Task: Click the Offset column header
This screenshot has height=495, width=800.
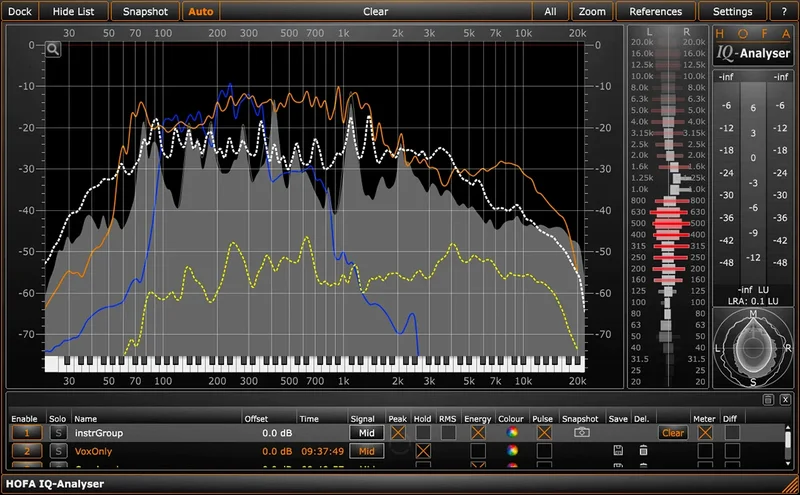Action: pyautogui.click(x=256, y=418)
